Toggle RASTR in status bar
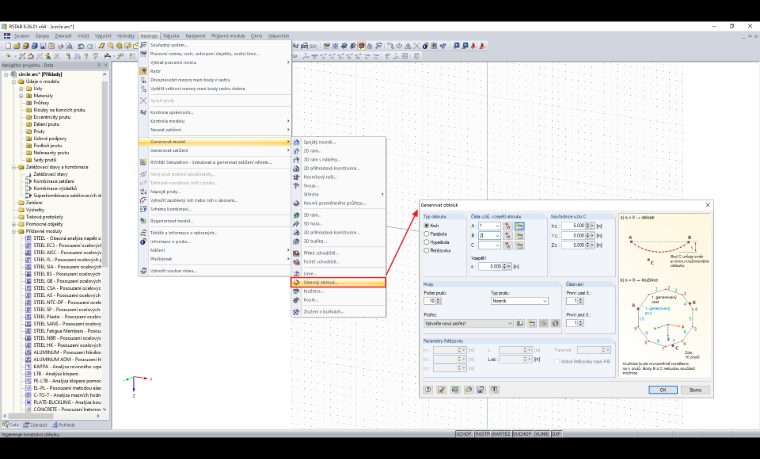 pos(482,434)
